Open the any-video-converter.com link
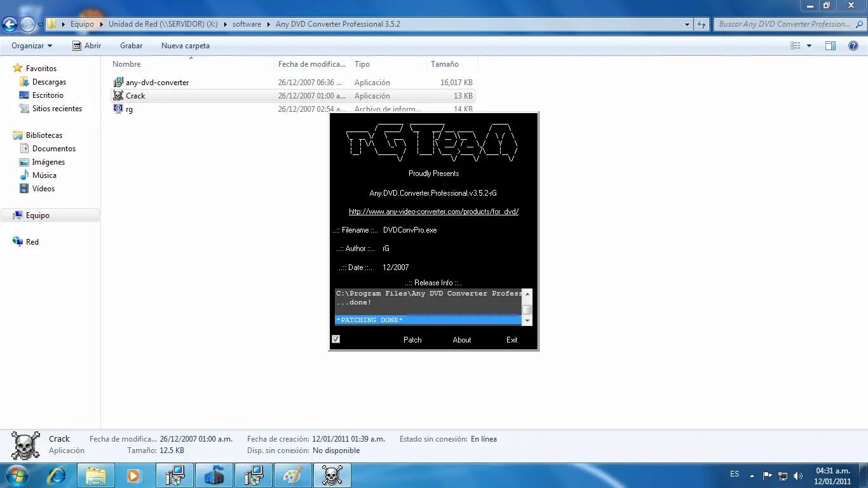Viewport: 868px width, 488px height. [434, 212]
